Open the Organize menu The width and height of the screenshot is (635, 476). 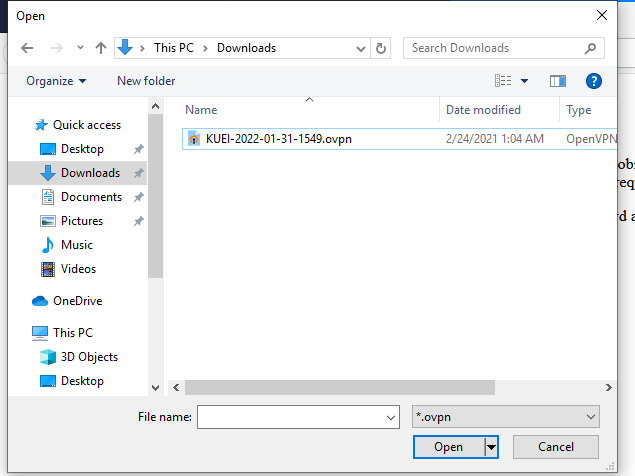click(56, 81)
